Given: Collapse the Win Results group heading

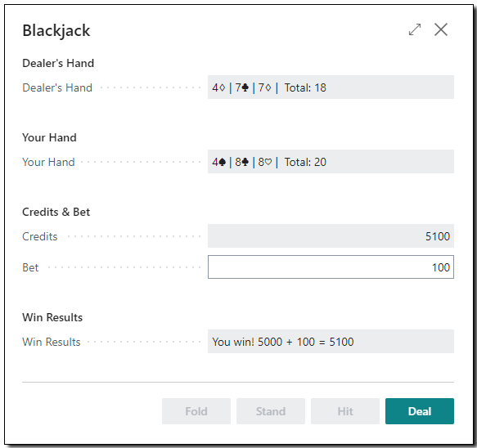Looking at the screenshot, I should point(52,317).
